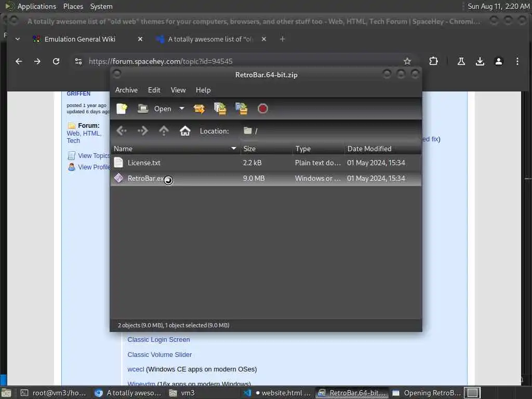The width and height of the screenshot is (532, 399).
Task: Go forward in archive location history
Action: 142,130
